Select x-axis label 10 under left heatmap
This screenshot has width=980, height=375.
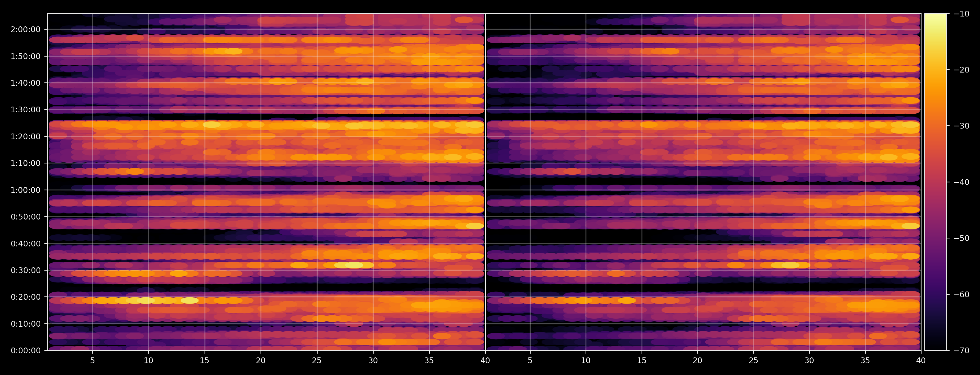coord(148,360)
